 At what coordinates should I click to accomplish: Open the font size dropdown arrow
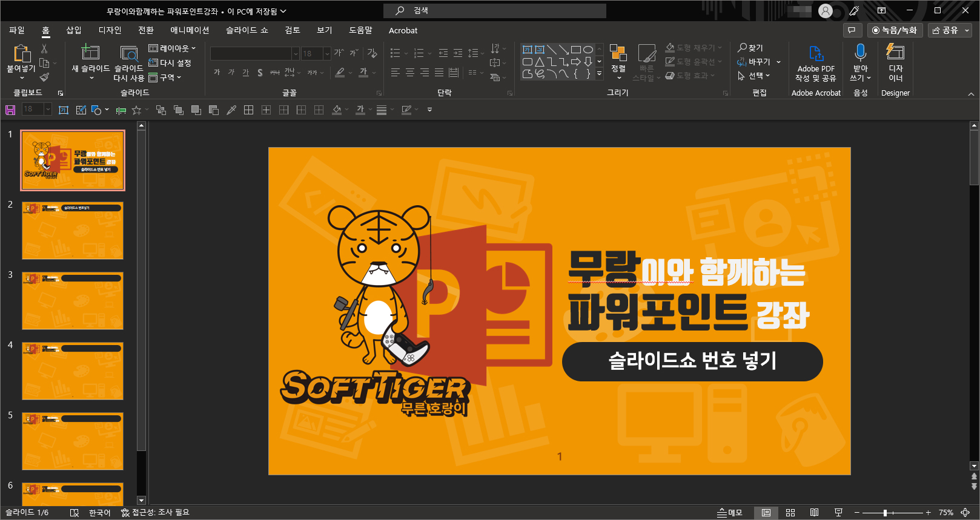click(327, 54)
